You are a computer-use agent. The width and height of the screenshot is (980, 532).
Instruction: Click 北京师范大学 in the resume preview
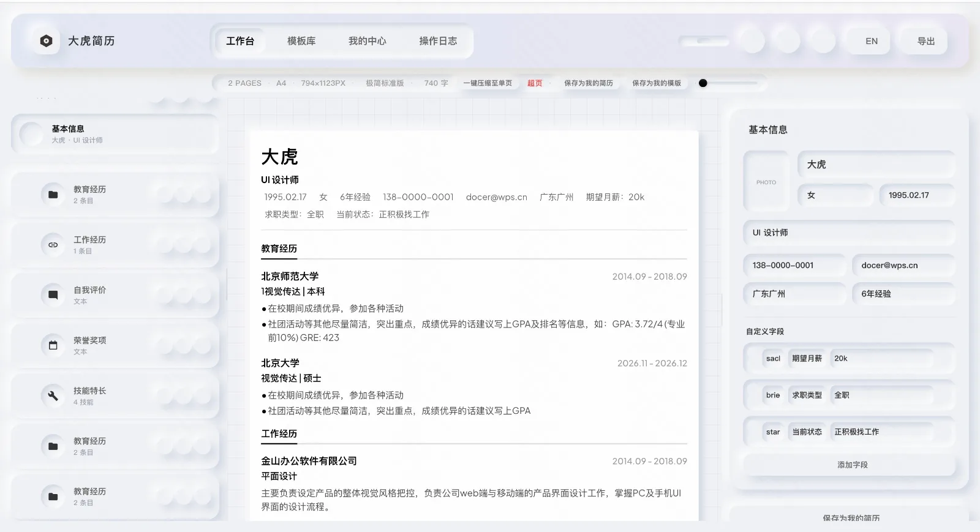[x=290, y=277]
